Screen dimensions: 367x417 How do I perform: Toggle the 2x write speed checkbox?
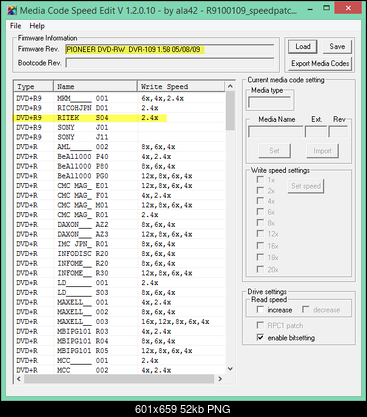[x=260, y=190]
